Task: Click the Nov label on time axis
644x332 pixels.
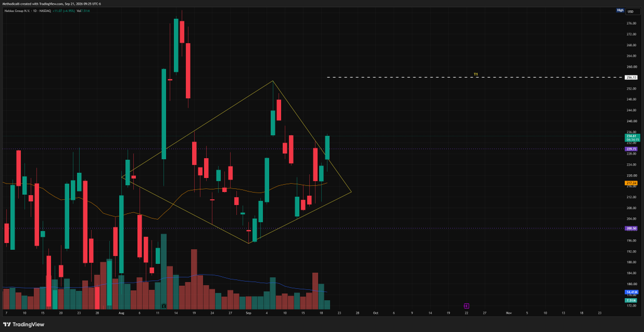Action: 508,312
